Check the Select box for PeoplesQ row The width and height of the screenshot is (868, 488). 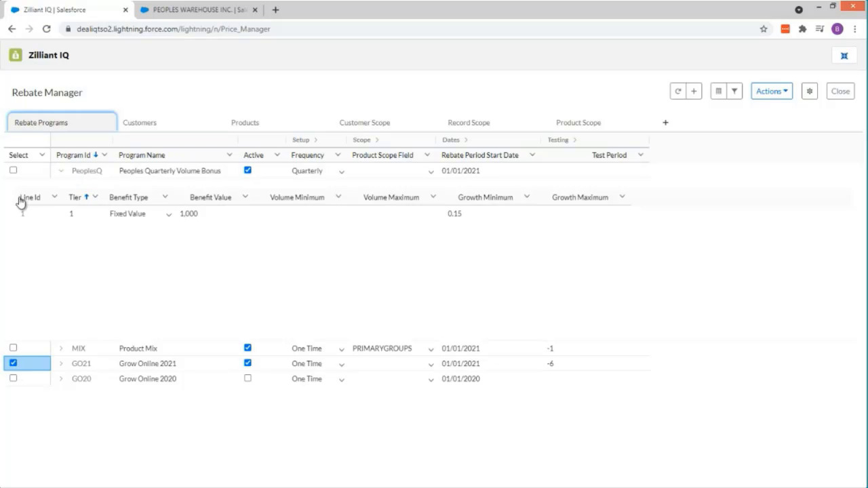tap(13, 170)
